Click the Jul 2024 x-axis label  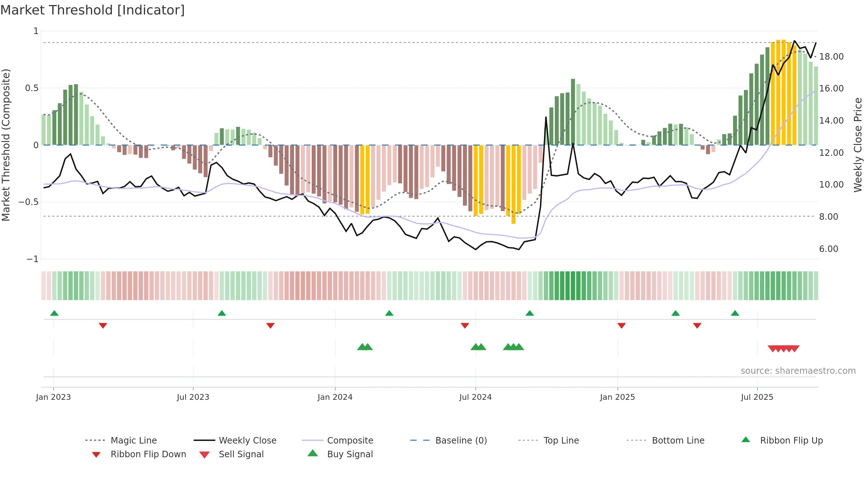(476, 397)
